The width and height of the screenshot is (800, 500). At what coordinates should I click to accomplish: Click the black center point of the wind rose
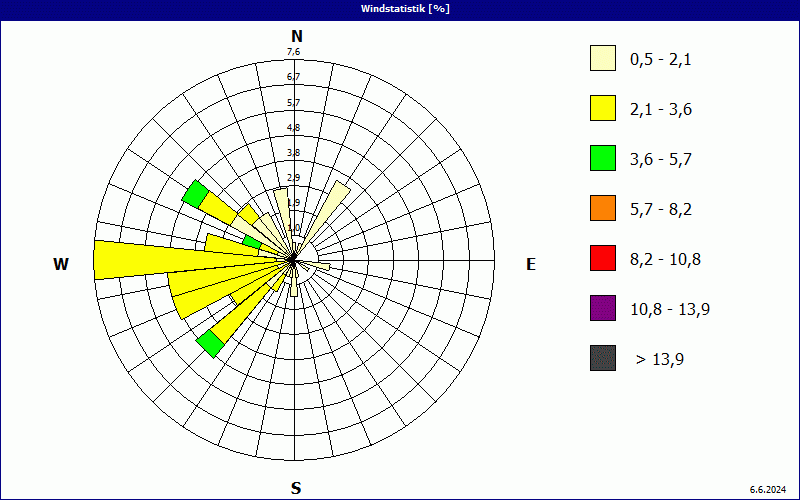coord(292,261)
